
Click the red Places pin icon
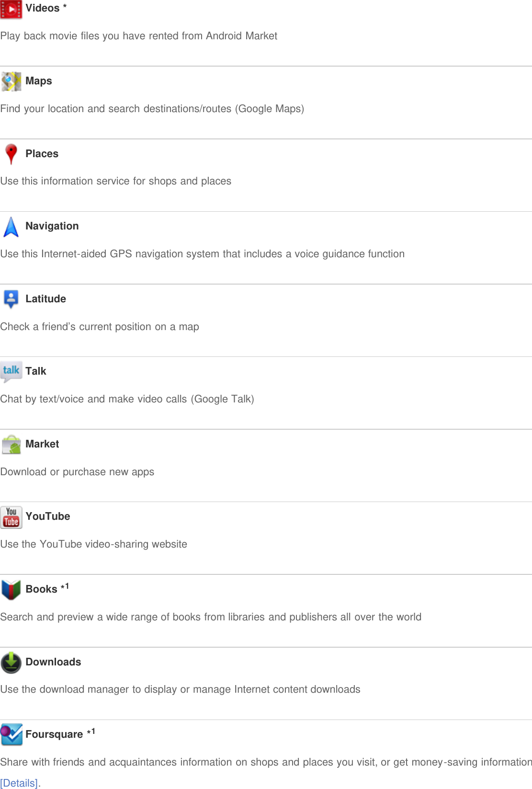coord(11,154)
